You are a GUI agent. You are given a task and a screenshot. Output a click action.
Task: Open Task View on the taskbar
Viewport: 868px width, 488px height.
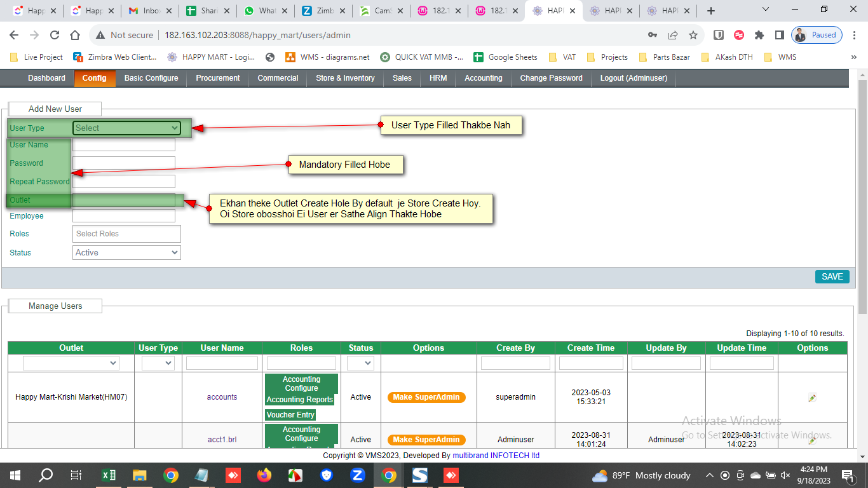click(x=76, y=475)
